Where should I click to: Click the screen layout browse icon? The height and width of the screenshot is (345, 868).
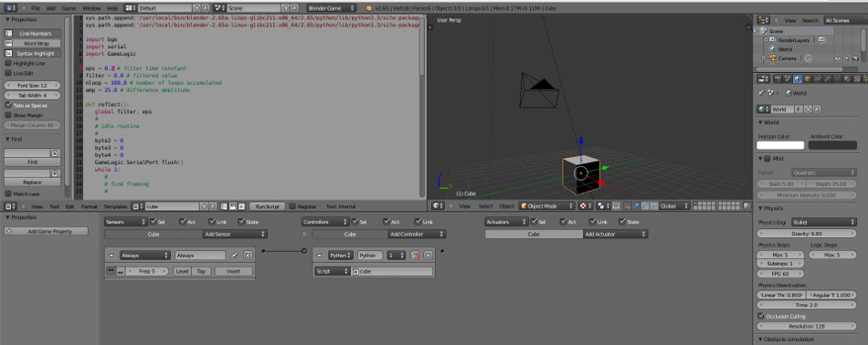click(131, 8)
